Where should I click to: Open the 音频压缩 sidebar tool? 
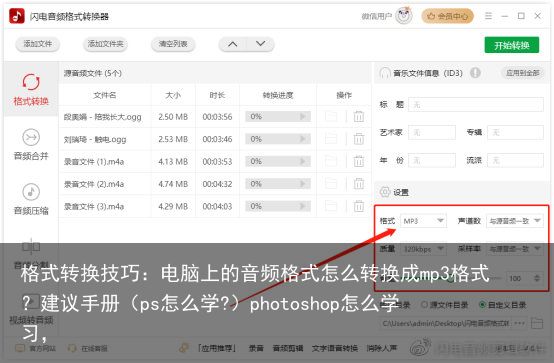(31, 199)
